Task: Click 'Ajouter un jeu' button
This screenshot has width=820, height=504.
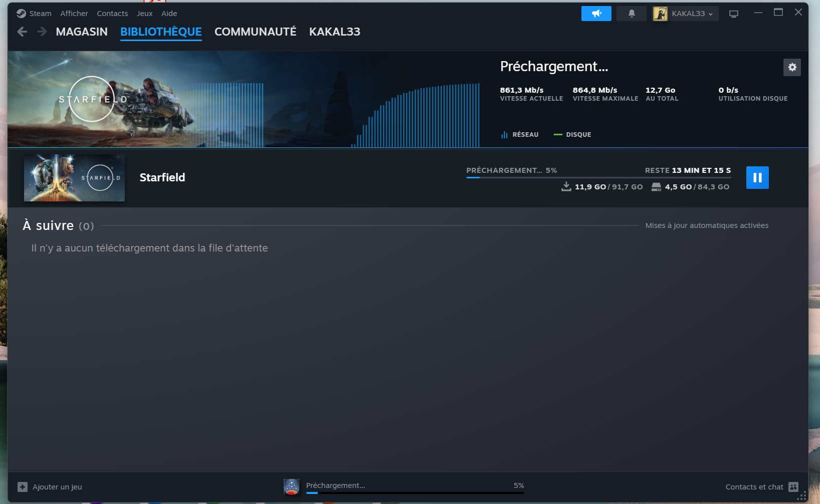Action: [x=50, y=487]
